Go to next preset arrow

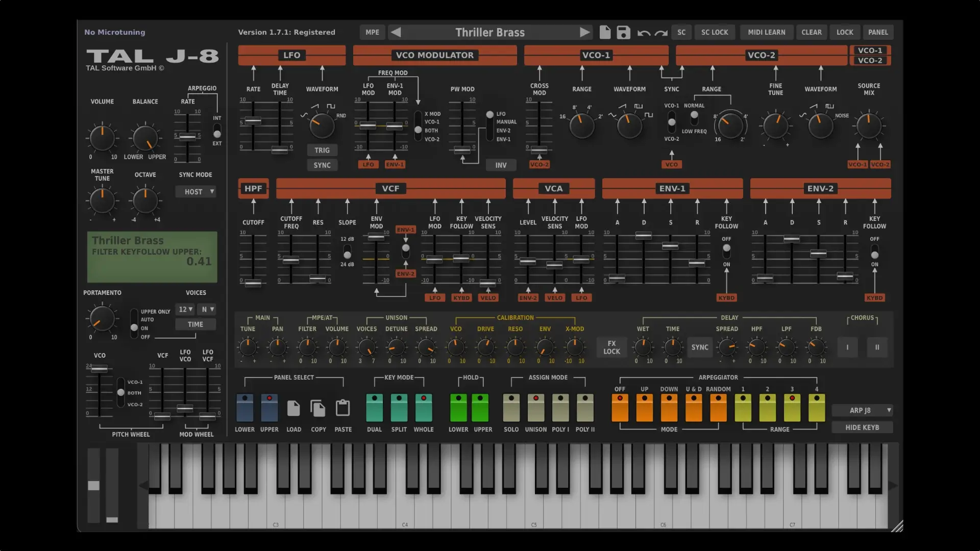coord(584,32)
